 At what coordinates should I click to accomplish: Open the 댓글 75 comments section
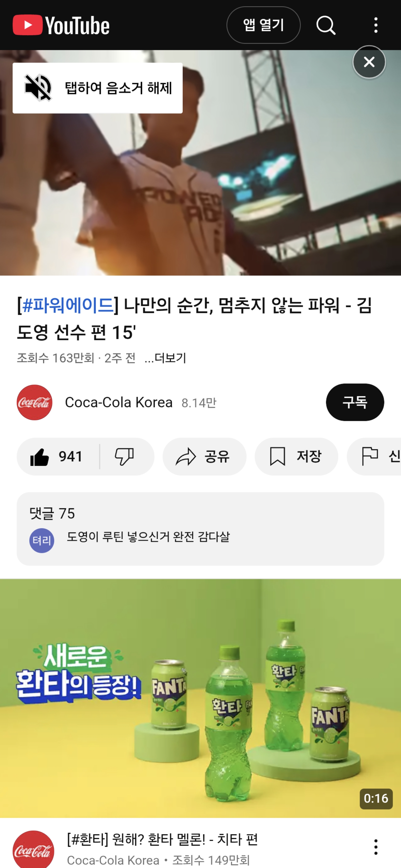pyautogui.click(x=200, y=529)
